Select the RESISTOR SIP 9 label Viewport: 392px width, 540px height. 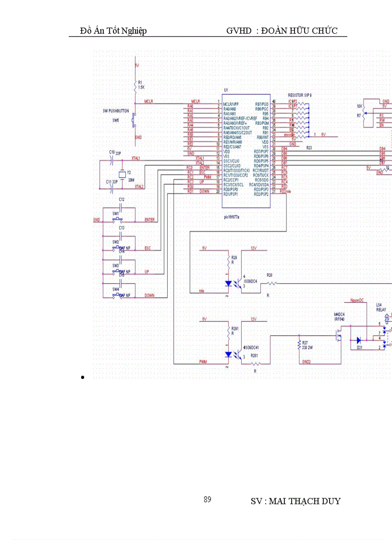coord(300,96)
